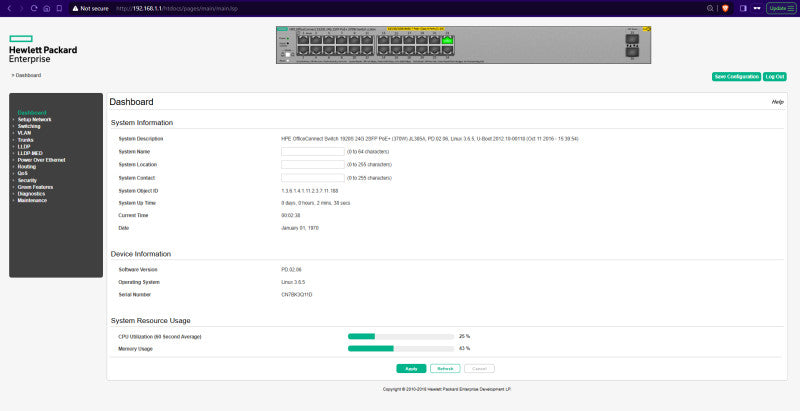Select port 3 on the switch graphic

(x=316, y=40)
